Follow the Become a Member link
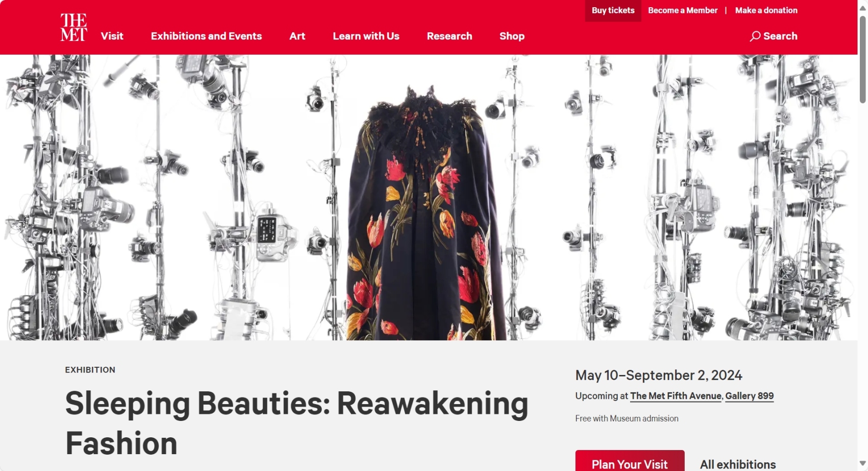The height and width of the screenshot is (471, 868). click(683, 10)
